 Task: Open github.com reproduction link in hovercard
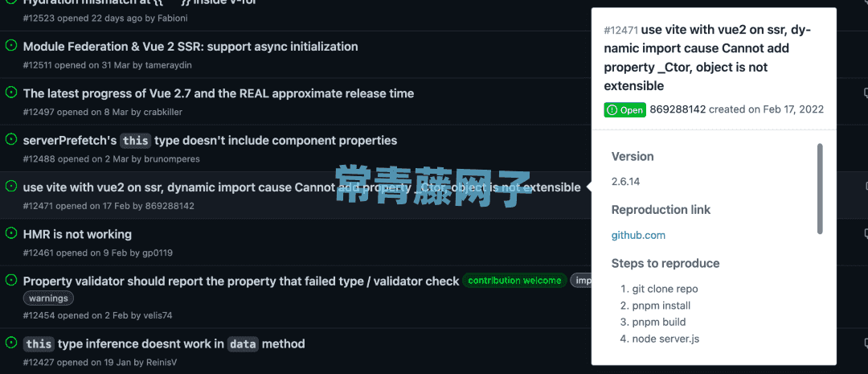pos(638,235)
